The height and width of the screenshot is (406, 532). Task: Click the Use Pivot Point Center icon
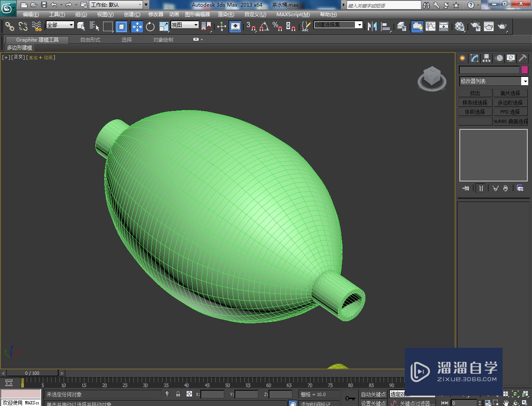(207, 27)
